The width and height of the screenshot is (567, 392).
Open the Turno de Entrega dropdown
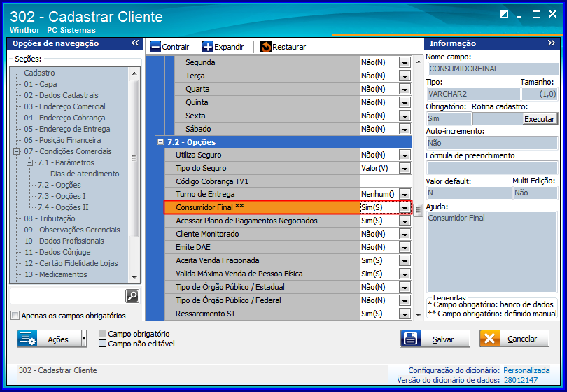[x=405, y=194]
